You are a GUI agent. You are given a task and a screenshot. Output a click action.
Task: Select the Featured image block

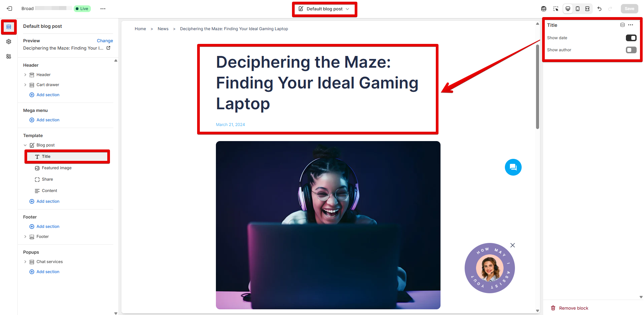pos(56,168)
